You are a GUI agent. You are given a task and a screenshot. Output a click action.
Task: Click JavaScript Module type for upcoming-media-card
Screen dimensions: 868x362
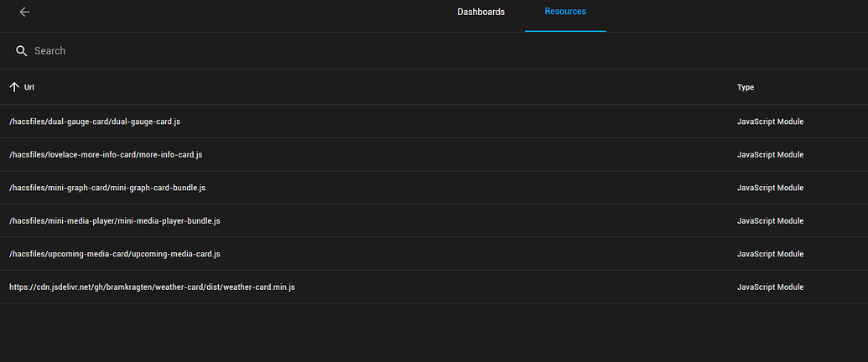click(770, 254)
